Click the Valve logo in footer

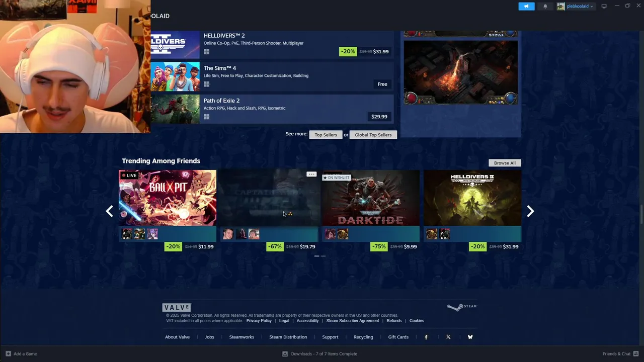coord(177,307)
